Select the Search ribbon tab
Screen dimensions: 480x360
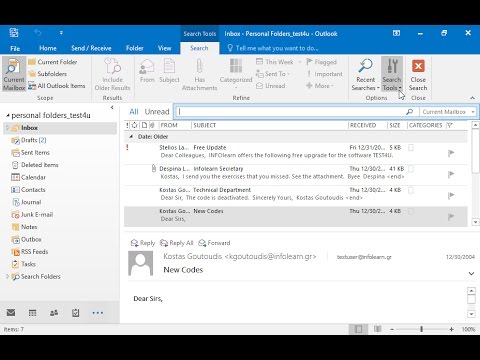point(199,48)
